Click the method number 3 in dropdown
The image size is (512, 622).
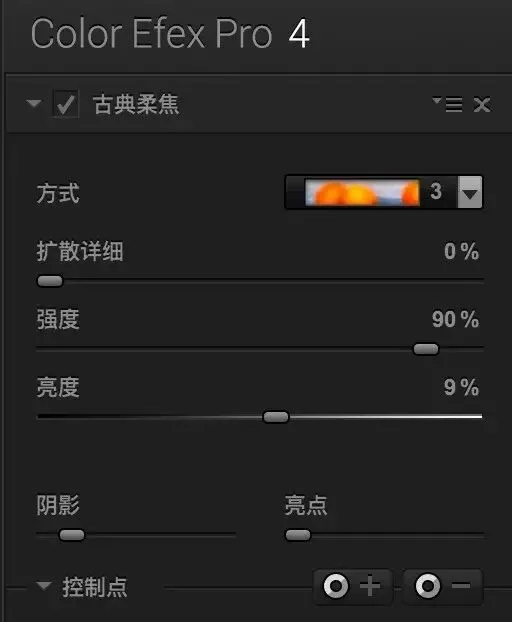click(436, 191)
